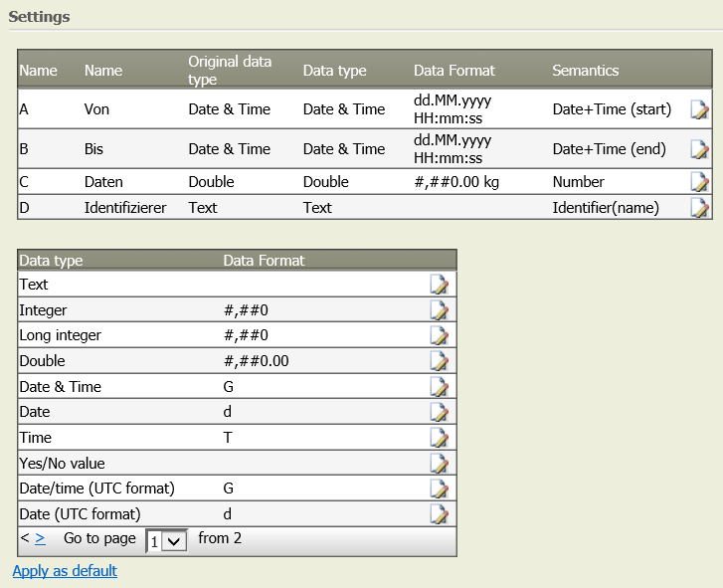Screen dimensions: 723x588
Task: Edit the Date & Time data type format
Action: coord(439,387)
